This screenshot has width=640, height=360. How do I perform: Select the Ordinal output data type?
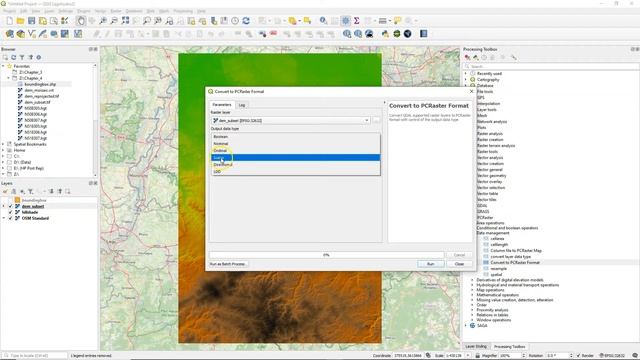tap(296, 151)
